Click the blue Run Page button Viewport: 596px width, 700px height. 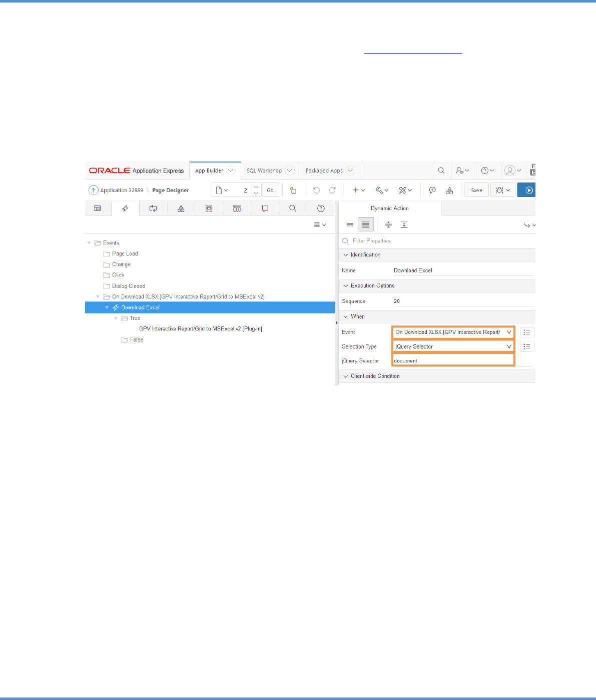527,190
